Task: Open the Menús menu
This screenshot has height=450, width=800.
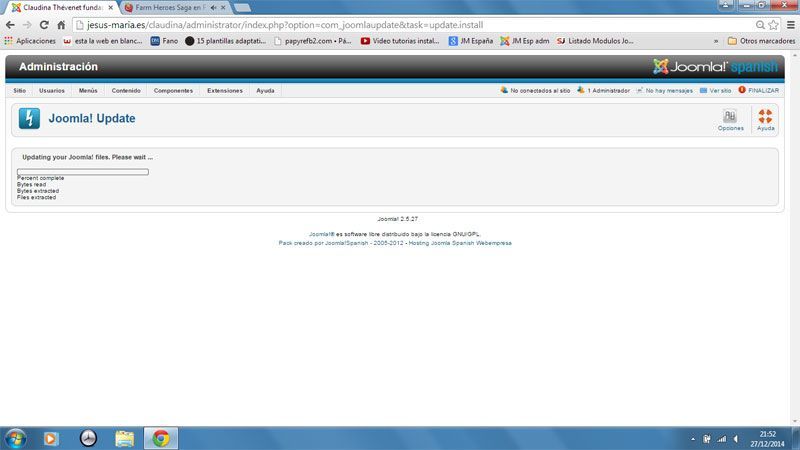Action: (88, 90)
